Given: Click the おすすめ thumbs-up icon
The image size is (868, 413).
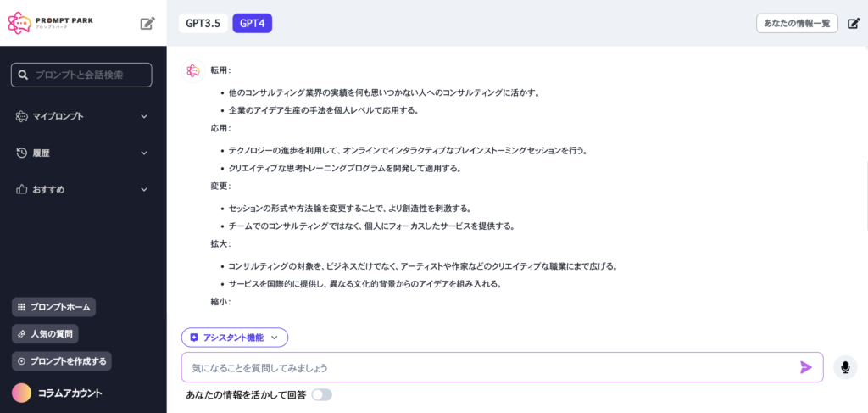Looking at the screenshot, I should (x=21, y=189).
